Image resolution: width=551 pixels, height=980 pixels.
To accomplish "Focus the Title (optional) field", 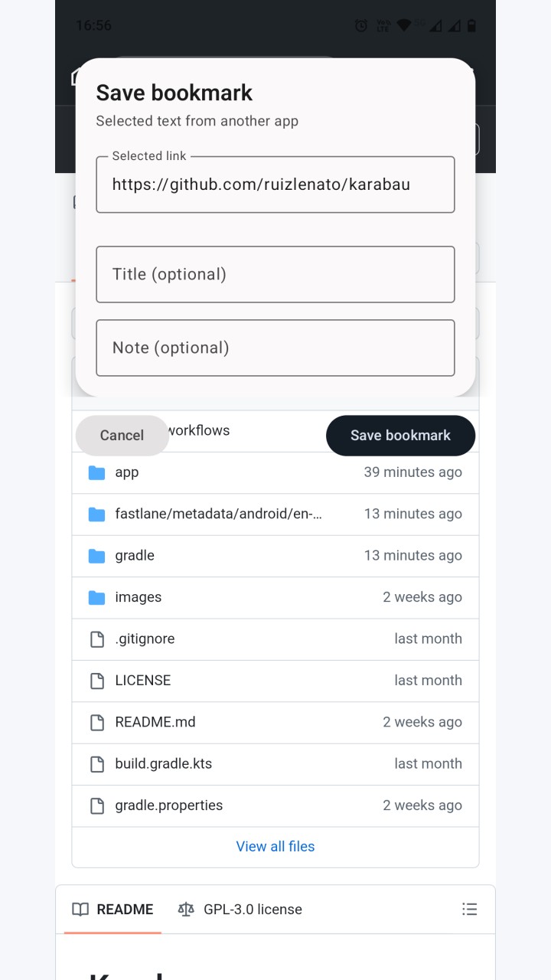I will pyautogui.click(x=275, y=274).
